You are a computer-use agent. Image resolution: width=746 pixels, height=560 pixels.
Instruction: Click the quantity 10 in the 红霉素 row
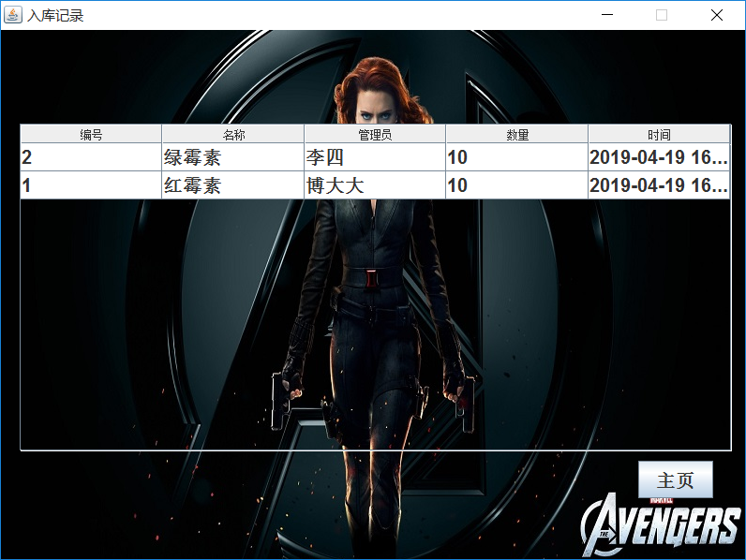pyautogui.click(x=517, y=184)
